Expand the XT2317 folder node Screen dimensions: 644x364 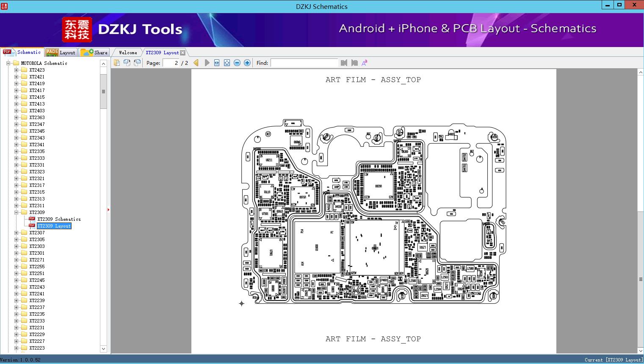click(x=16, y=185)
